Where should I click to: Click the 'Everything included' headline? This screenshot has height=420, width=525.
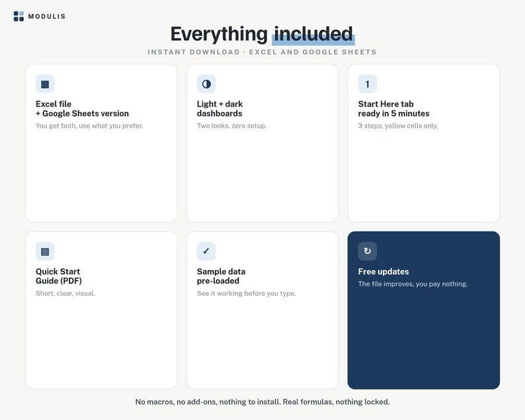262,34
